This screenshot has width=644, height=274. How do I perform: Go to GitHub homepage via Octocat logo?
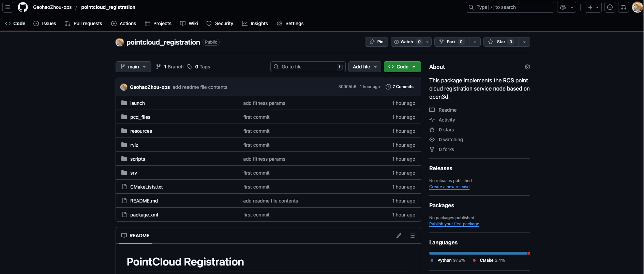[x=23, y=7]
